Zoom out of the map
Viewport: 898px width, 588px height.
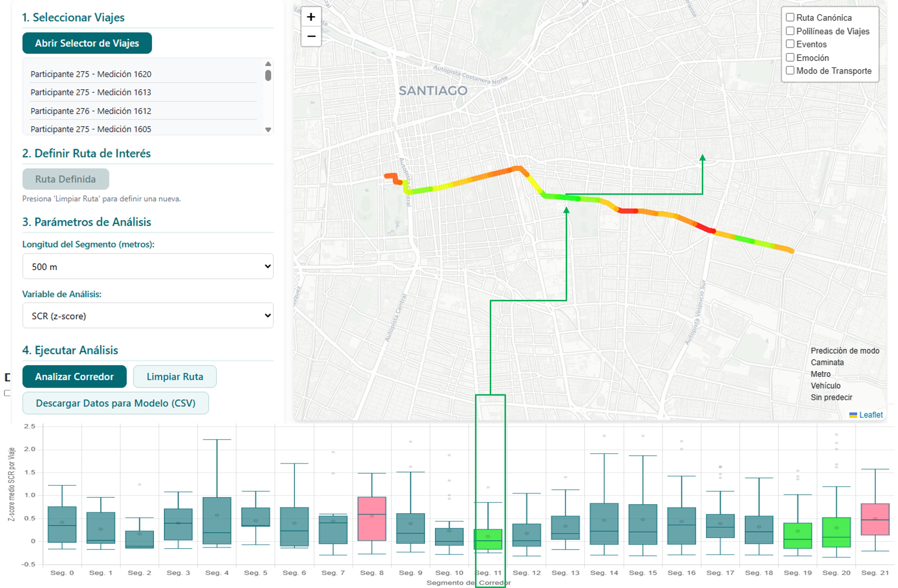pyautogui.click(x=311, y=36)
